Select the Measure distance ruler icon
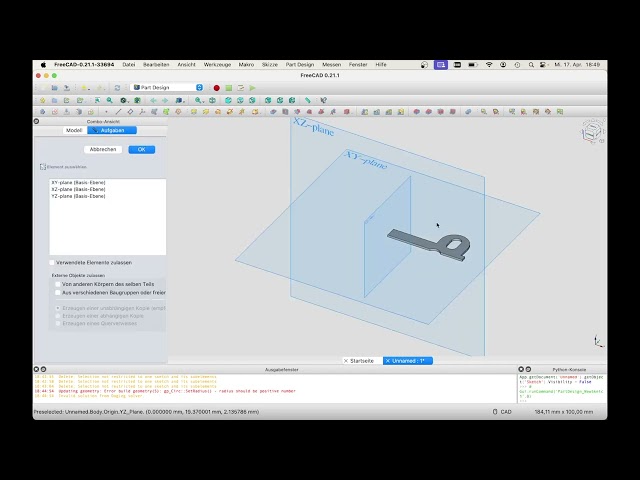Viewport: 640px width, 480px height. 308,100
